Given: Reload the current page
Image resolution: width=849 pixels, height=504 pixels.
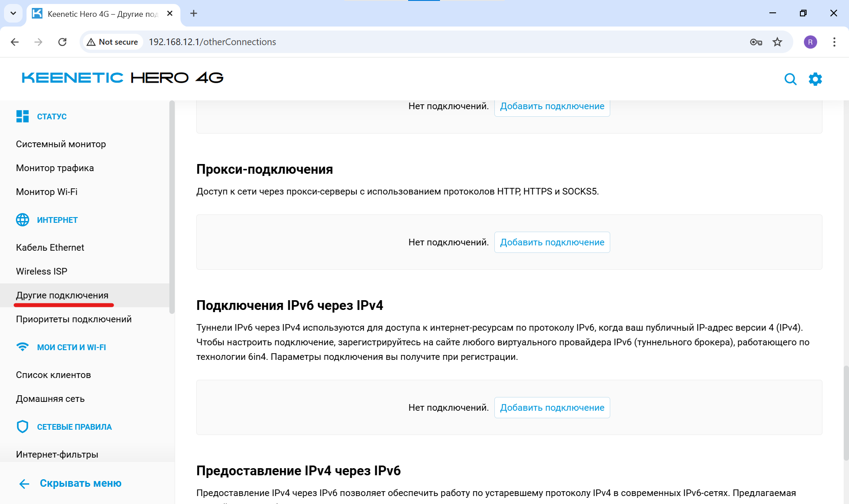Looking at the screenshot, I should pos(62,42).
